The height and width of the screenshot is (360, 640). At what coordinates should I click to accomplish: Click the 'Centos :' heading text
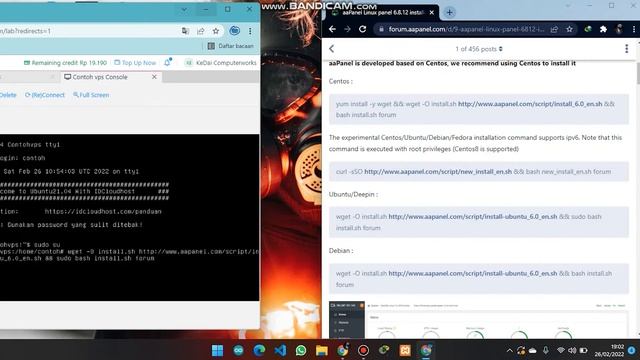tap(341, 82)
